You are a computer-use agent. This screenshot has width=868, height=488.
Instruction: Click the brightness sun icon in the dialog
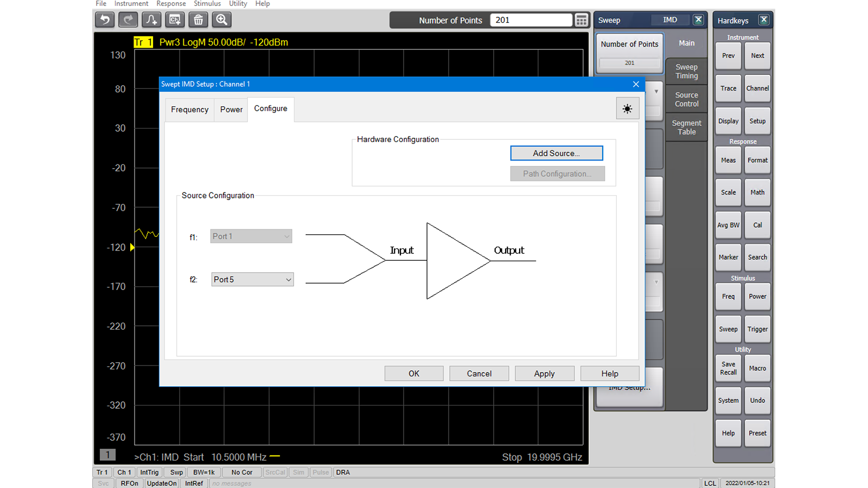click(627, 108)
